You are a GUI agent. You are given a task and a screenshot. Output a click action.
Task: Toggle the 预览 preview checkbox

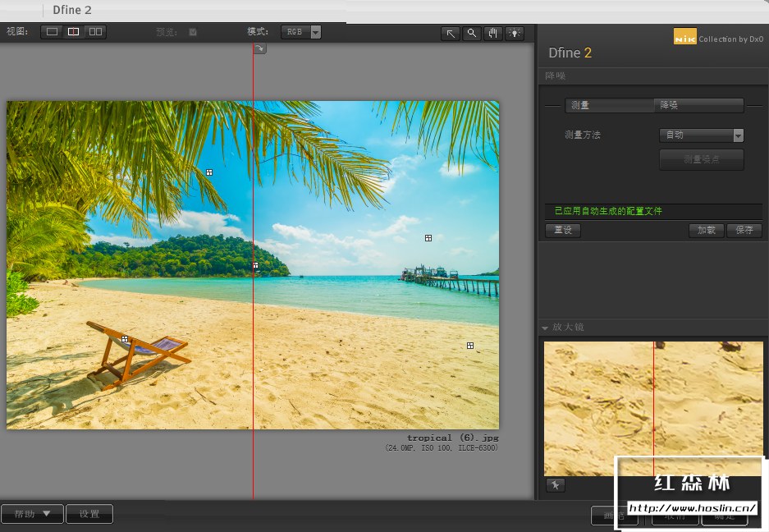(x=193, y=32)
